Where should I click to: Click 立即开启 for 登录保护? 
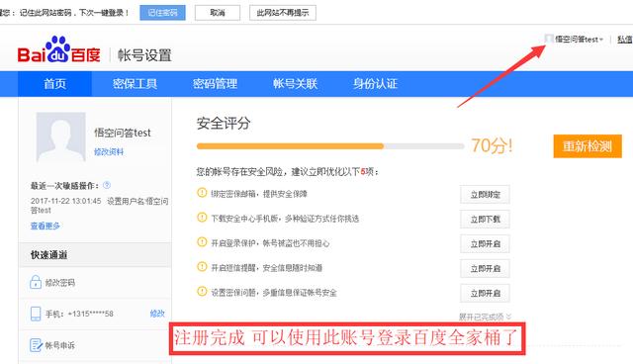tap(485, 243)
